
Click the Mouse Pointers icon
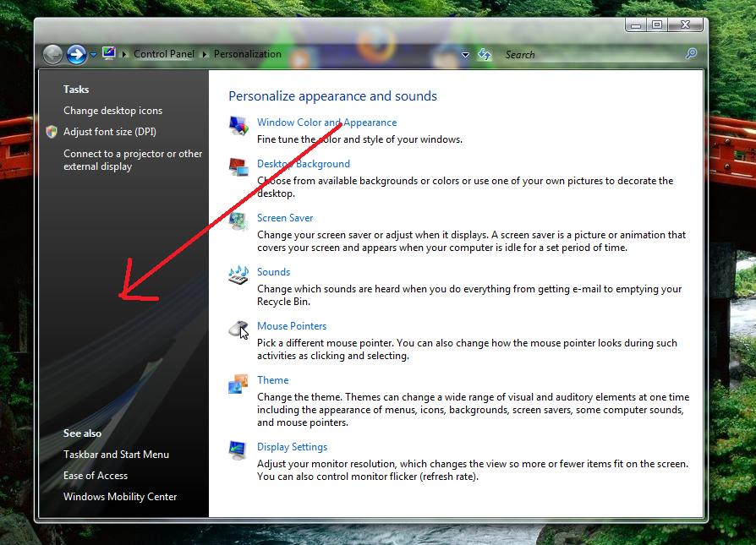pos(238,330)
